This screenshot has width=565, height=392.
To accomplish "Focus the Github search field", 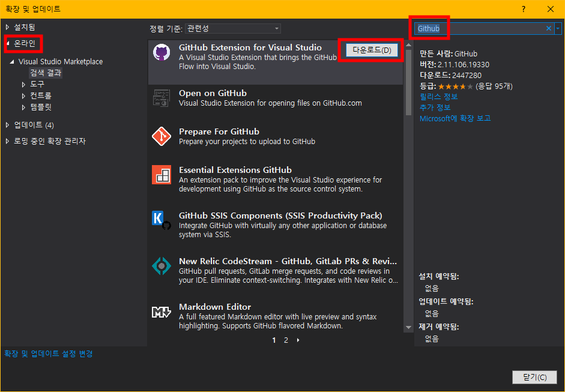I will (479, 28).
